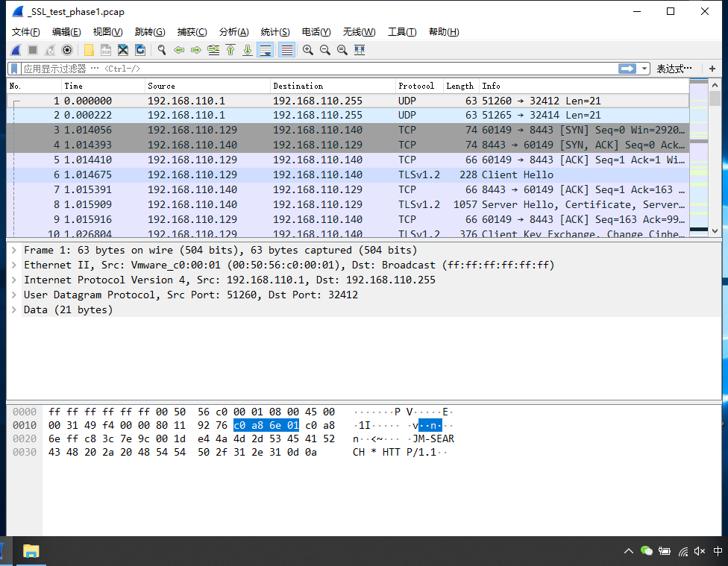
Task: Open the display filter history dropdown
Action: point(644,69)
